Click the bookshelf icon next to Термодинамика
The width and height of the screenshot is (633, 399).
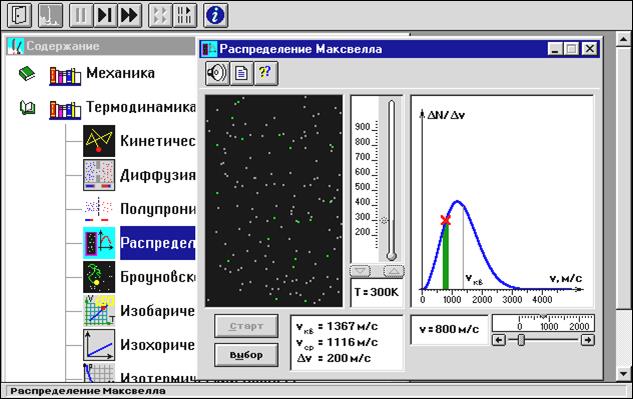(x=65, y=110)
